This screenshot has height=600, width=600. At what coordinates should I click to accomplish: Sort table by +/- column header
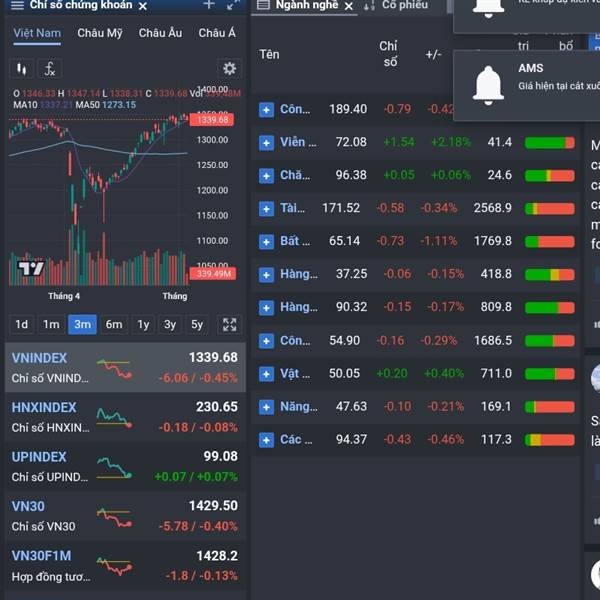(x=434, y=54)
